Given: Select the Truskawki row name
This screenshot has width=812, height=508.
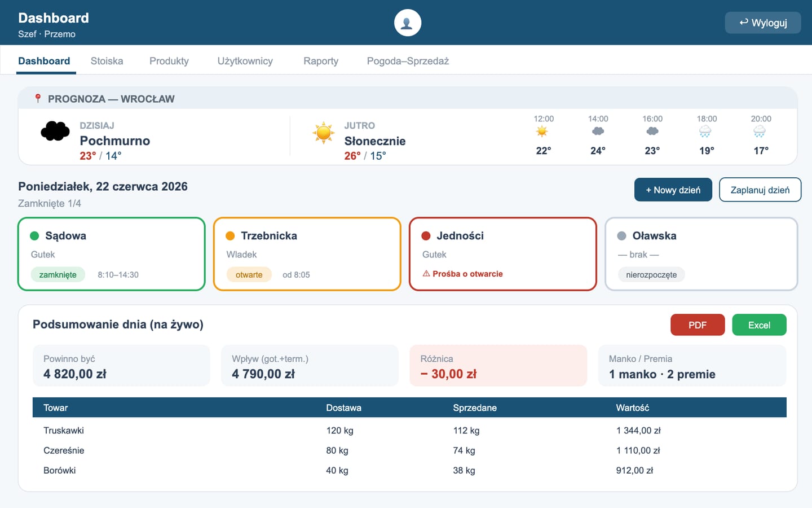Looking at the screenshot, I should point(64,430).
